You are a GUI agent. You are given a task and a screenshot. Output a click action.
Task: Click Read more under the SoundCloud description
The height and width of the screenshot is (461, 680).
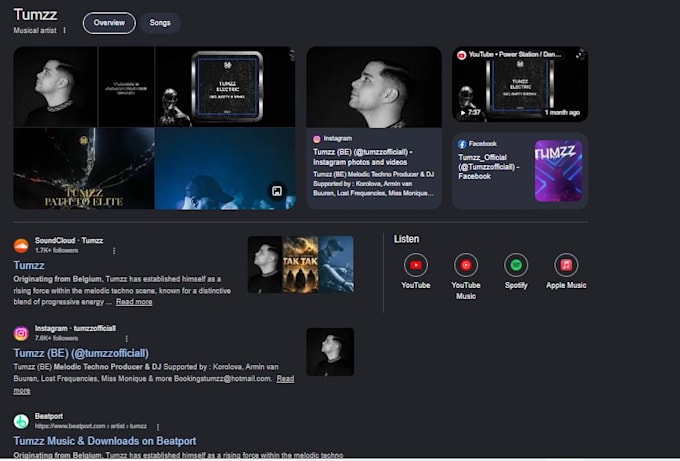point(134,302)
